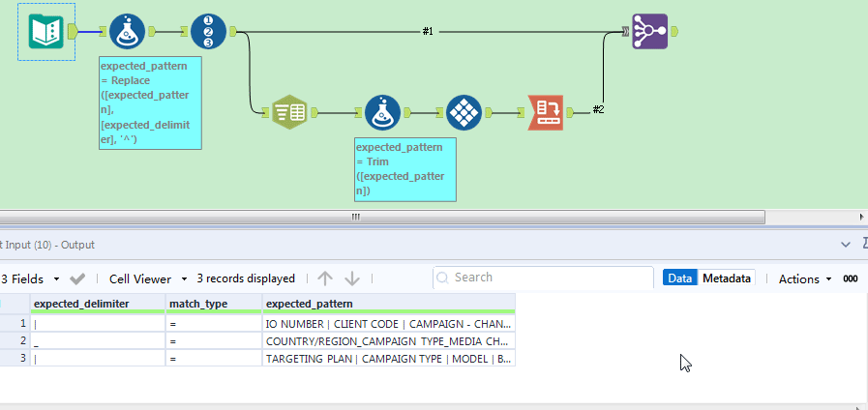Viewport: 868px width, 410px height.
Task: Click the '3 records displayed' label
Action: [x=246, y=278]
